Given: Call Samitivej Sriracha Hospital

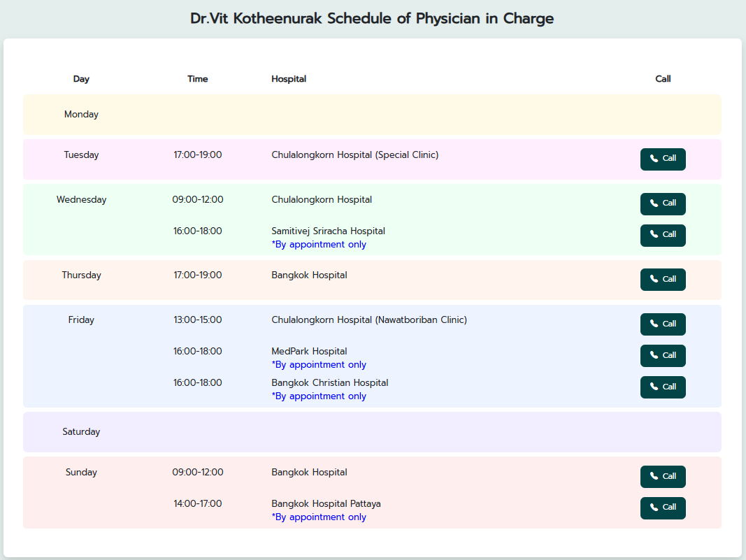Looking at the screenshot, I should (663, 235).
